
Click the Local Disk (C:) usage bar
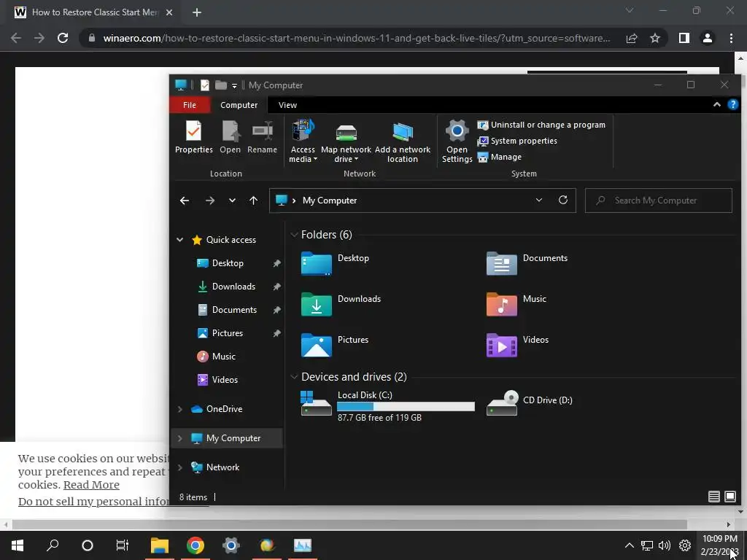[x=406, y=406]
